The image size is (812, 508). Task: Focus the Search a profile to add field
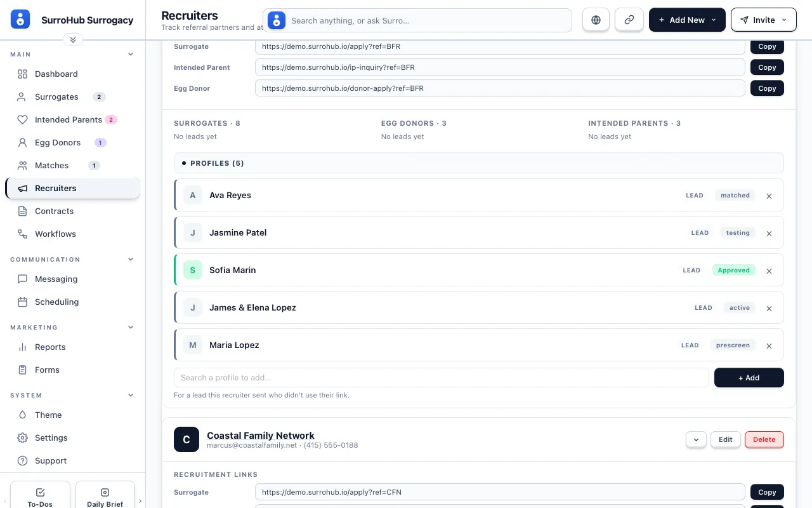pos(442,378)
